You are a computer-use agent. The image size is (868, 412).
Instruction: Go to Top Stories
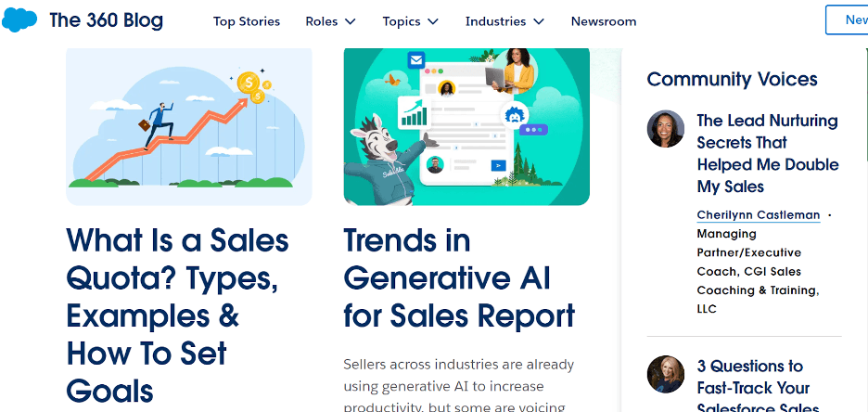tap(247, 21)
